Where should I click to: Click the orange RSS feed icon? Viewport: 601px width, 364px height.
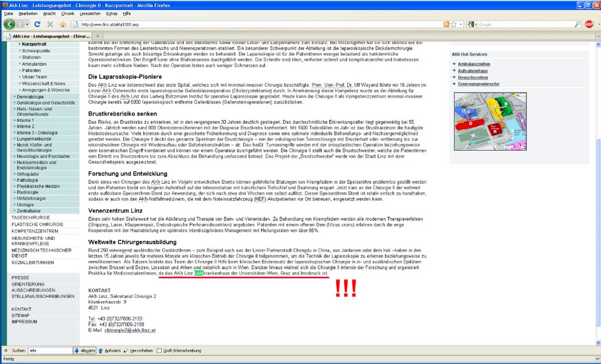tap(446, 24)
